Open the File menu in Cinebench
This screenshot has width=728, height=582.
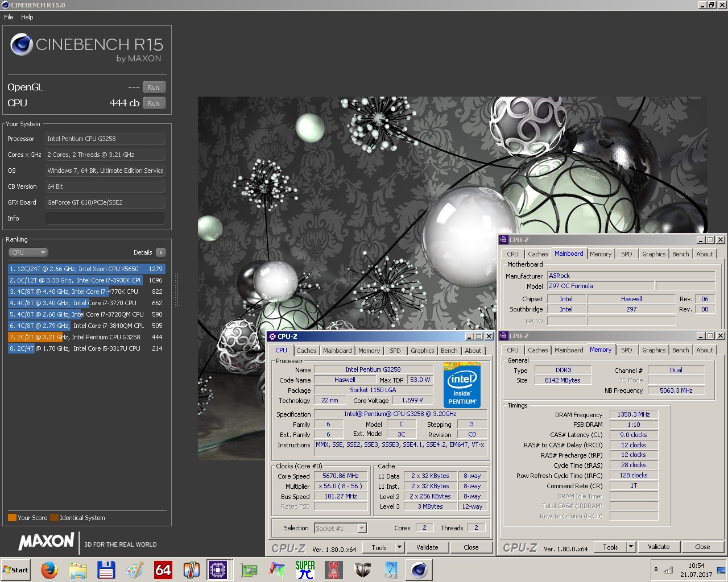tap(9, 17)
